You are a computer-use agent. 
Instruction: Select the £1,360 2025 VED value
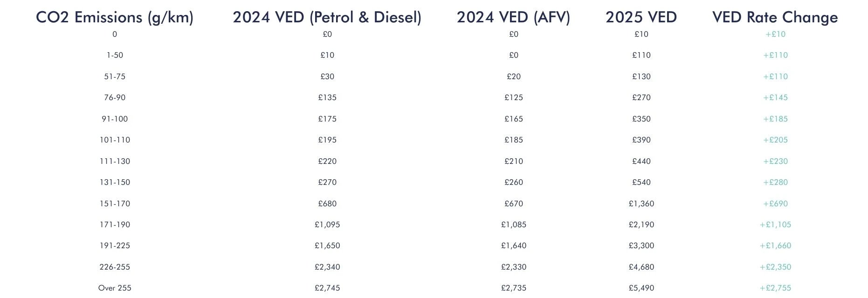[641, 203]
